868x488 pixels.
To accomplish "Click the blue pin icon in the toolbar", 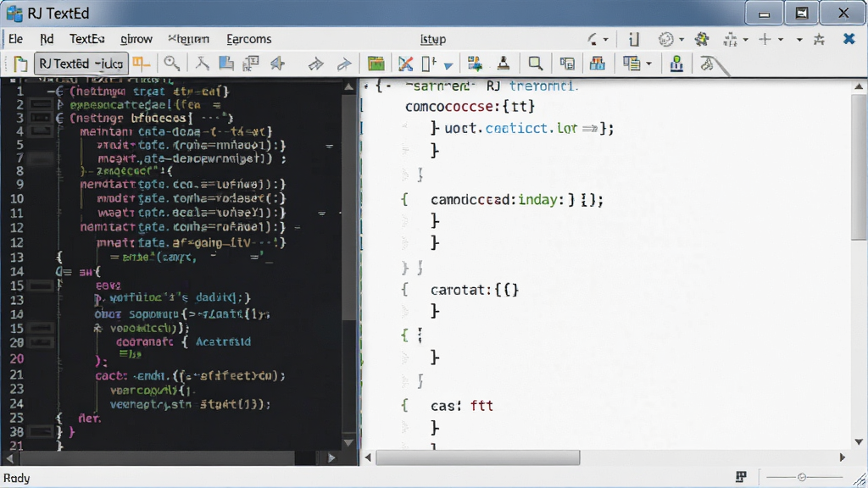I will point(278,64).
